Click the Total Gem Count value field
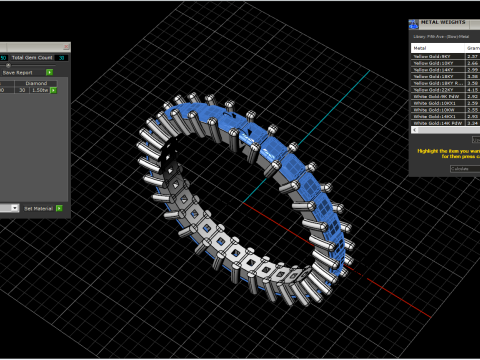This screenshot has width=480, height=360. [61, 58]
